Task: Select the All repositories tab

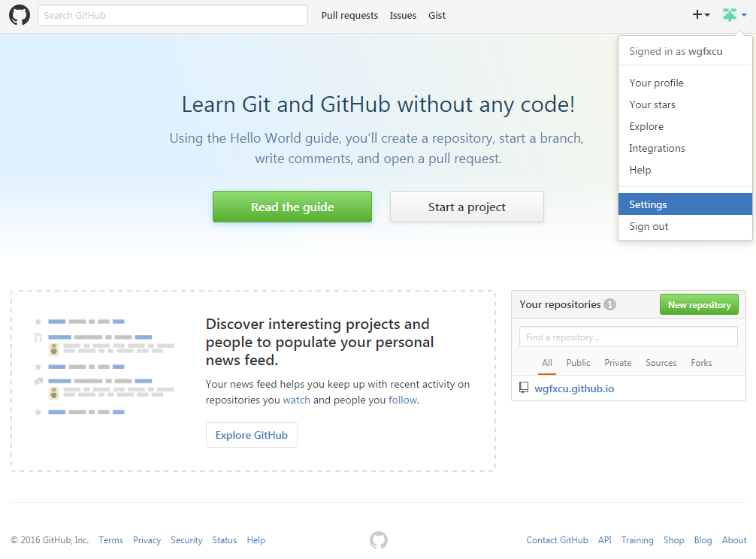Action: click(547, 363)
